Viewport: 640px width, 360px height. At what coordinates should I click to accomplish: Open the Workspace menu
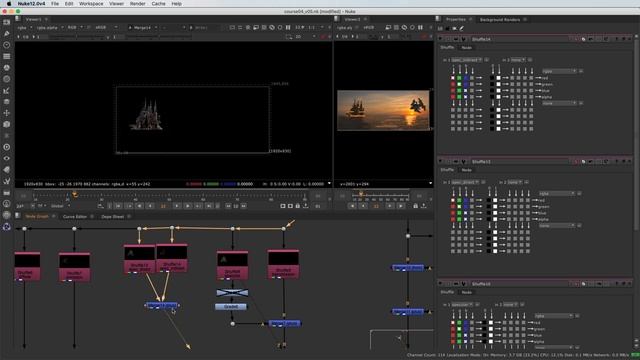point(91,4)
